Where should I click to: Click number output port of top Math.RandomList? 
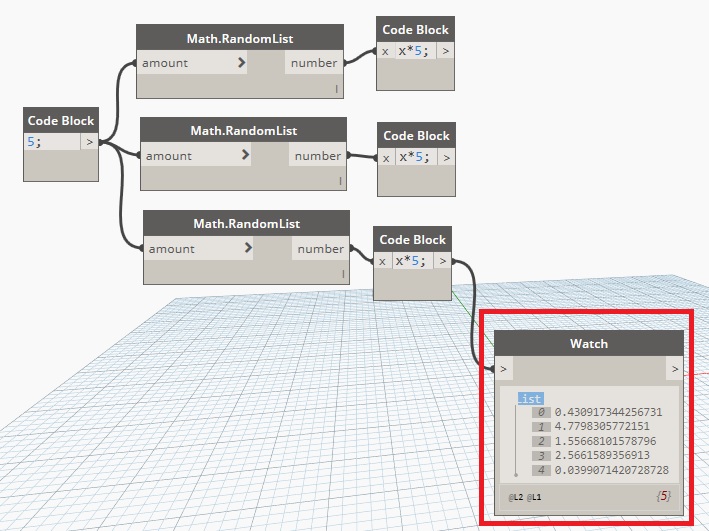tap(313, 64)
